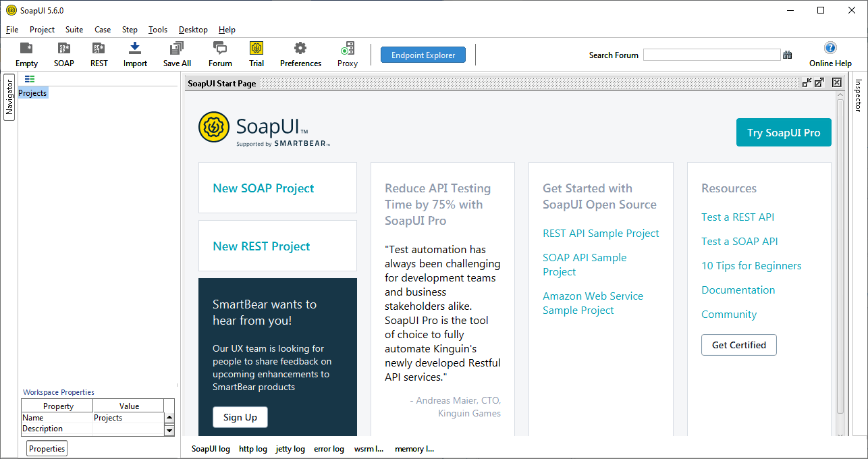Open the Tools menu
Image resolution: width=868 pixels, height=459 pixels.
158,30
